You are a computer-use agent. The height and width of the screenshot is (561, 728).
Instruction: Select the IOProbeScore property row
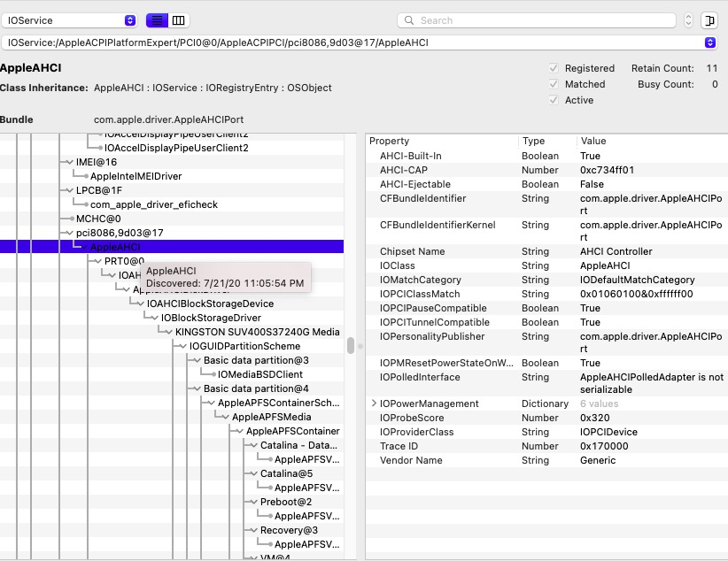pyautogui.click(x=546, y=418)
